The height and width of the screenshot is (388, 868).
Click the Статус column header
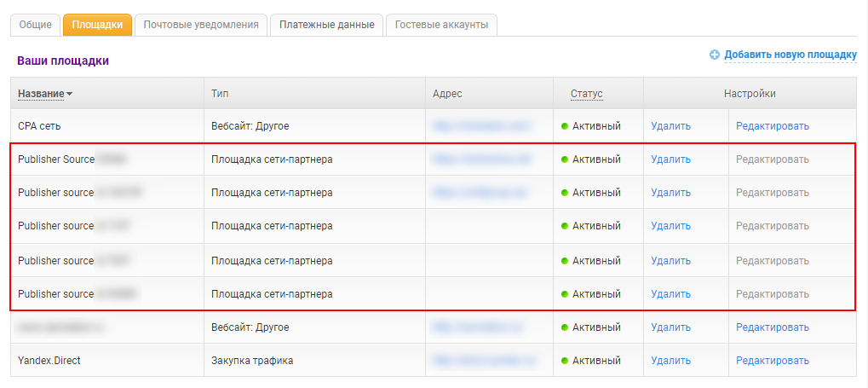point(586,93)
